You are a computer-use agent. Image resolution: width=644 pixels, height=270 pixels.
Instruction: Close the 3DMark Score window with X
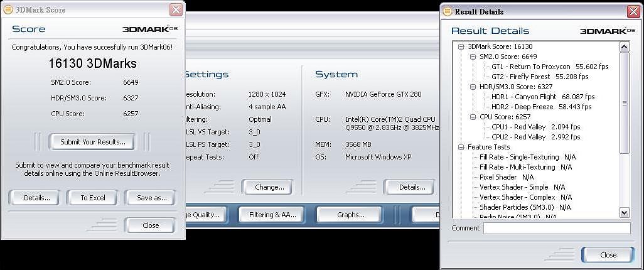tap(175, 10)
